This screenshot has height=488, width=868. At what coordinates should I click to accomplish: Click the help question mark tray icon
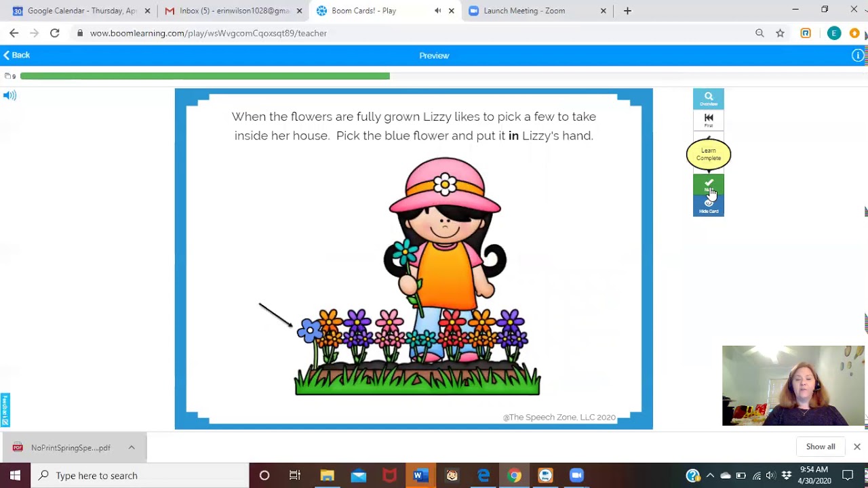[x=692, y=476]
